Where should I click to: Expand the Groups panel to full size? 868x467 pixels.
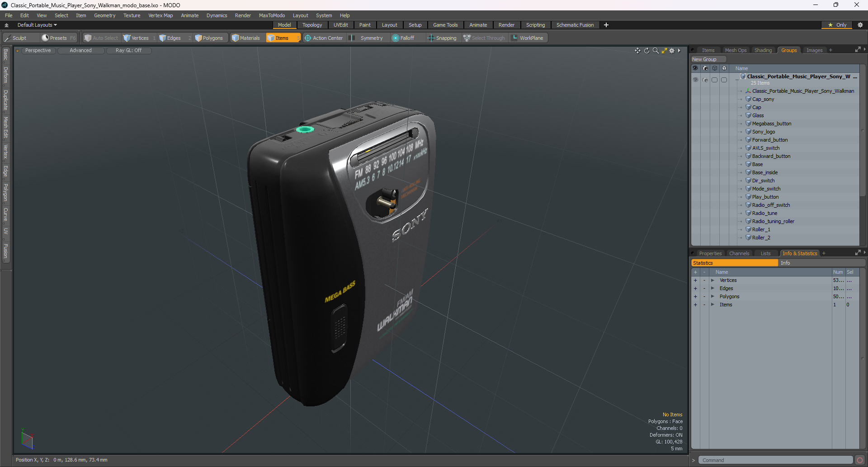(x=858, y=50)
